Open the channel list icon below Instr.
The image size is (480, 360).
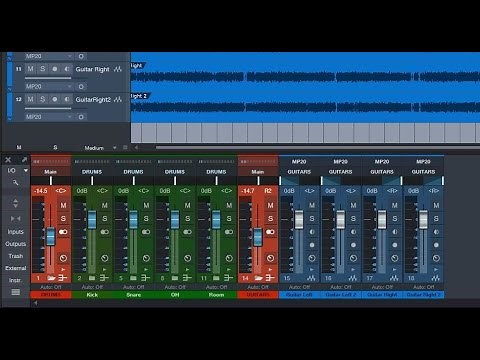[x=15, y=292]
